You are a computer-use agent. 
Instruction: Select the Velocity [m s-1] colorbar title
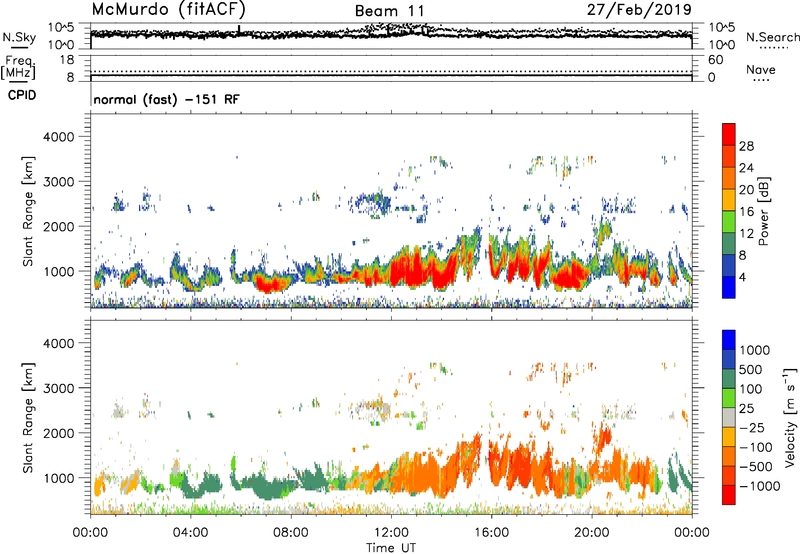tap(790, 417)
